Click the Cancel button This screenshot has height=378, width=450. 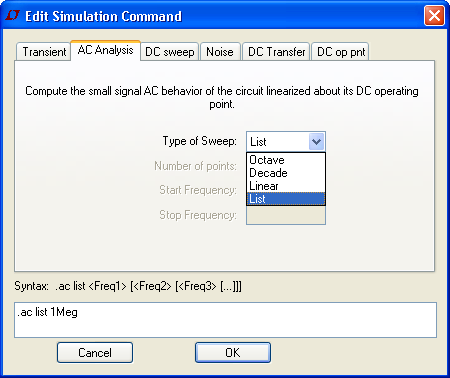[95, 353]
